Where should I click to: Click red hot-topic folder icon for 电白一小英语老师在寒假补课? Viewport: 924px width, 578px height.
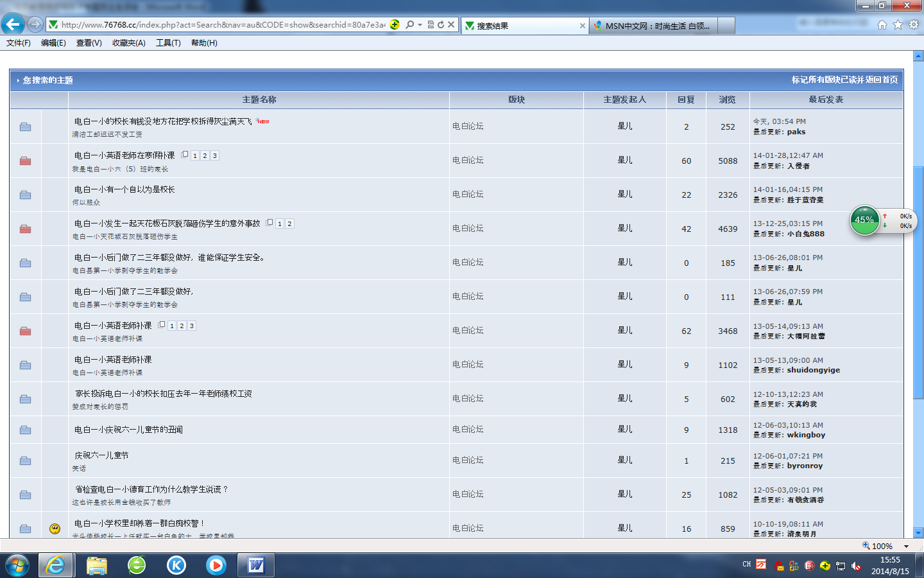25,161
